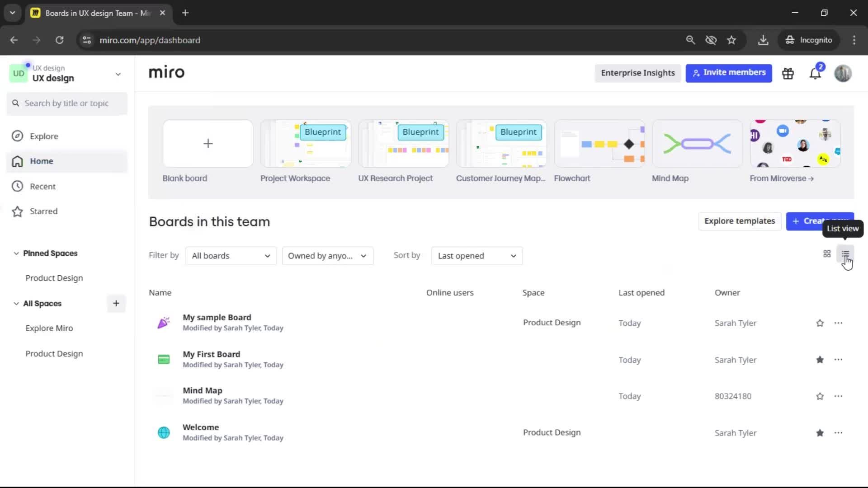
Task: Click the browser address bar URL
Action: (150, 40)
